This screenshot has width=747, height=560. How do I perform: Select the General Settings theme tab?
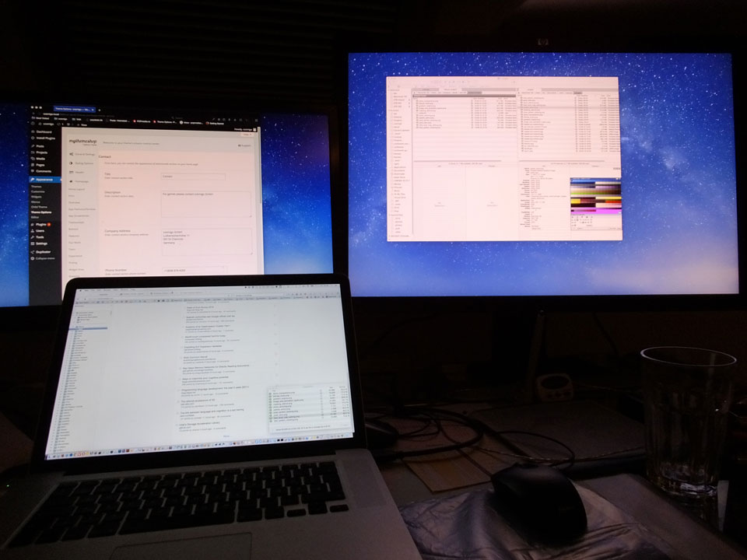click(84, 154)
